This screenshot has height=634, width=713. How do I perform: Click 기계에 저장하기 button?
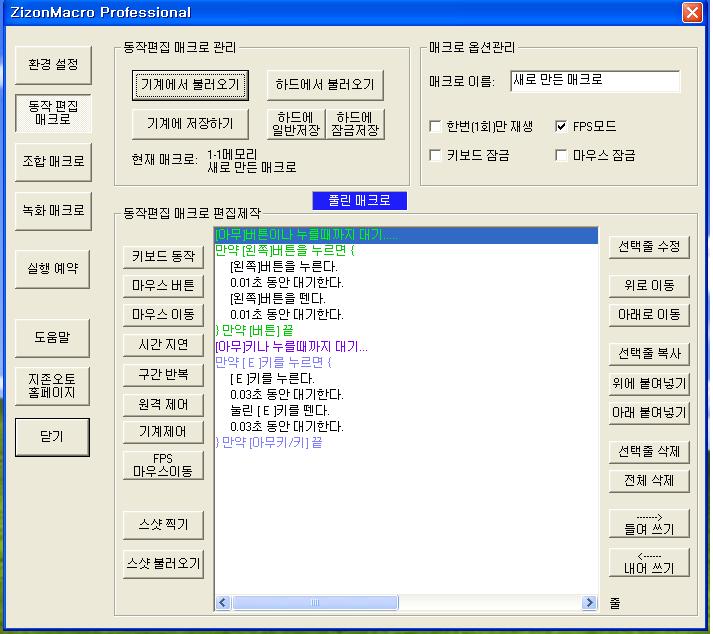(189, 123)
